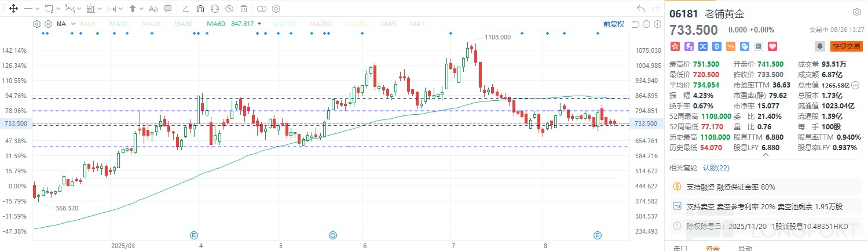This screenshot has height=251, width=868.
Task: Click the note document icon
Action: (759, 46)
